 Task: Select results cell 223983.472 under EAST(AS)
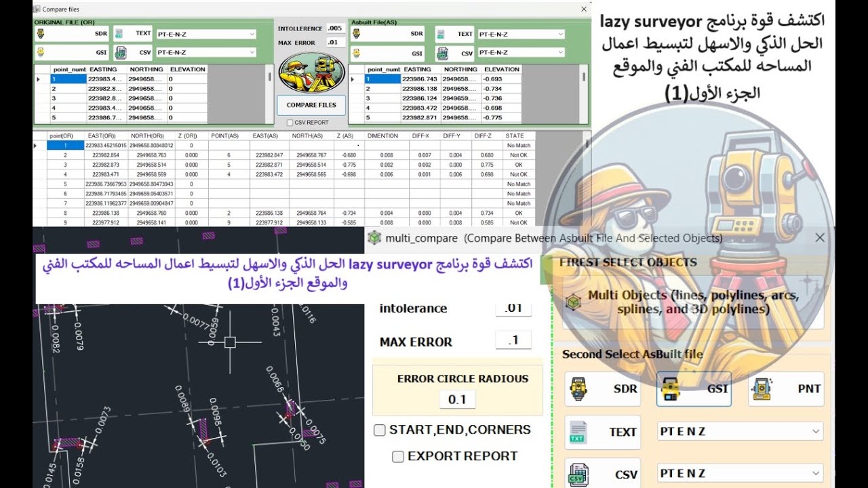coord(269,174)
